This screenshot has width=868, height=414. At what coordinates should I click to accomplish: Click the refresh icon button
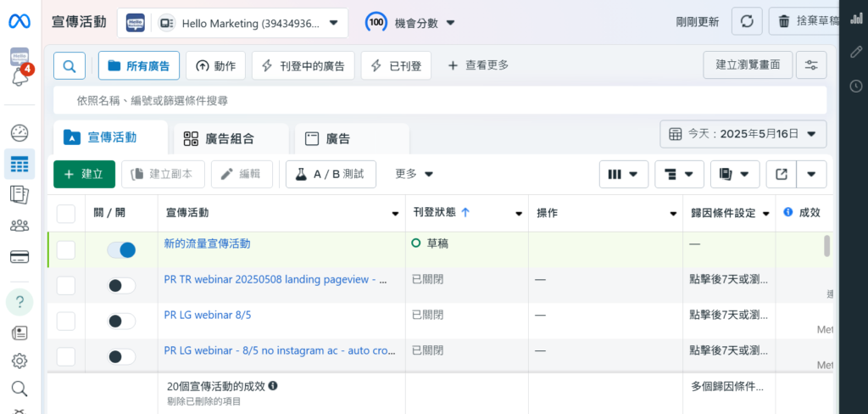pos(746,22)
